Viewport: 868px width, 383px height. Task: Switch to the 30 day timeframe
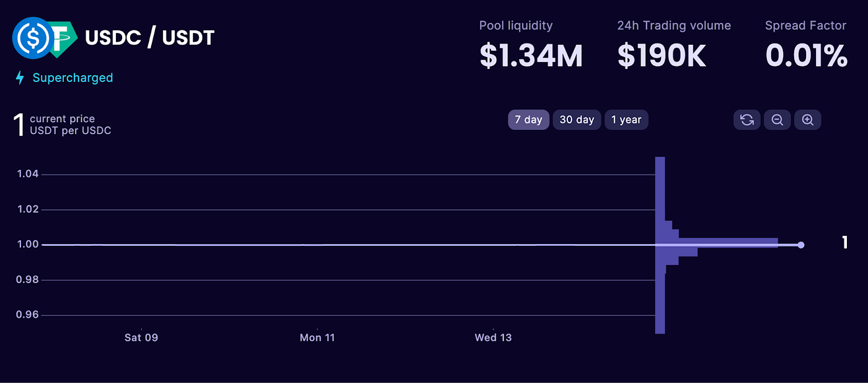click(577, 119)
